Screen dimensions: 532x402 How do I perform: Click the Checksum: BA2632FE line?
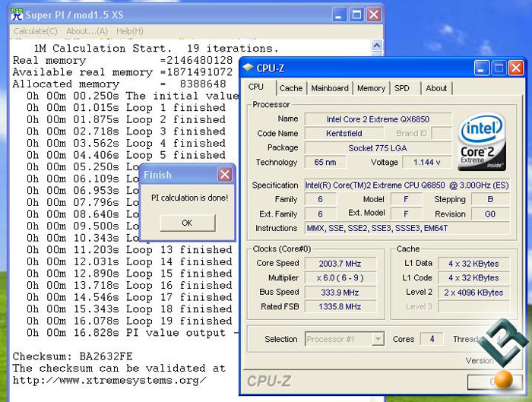73,356
